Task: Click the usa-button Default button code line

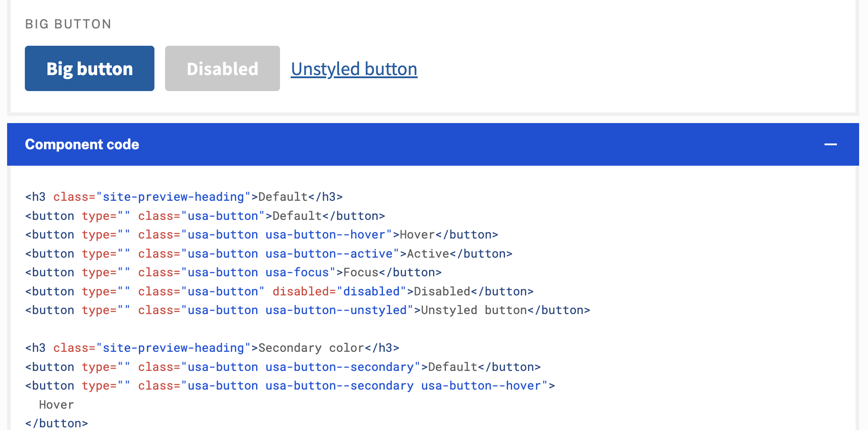Action: [x=205, y=216]
